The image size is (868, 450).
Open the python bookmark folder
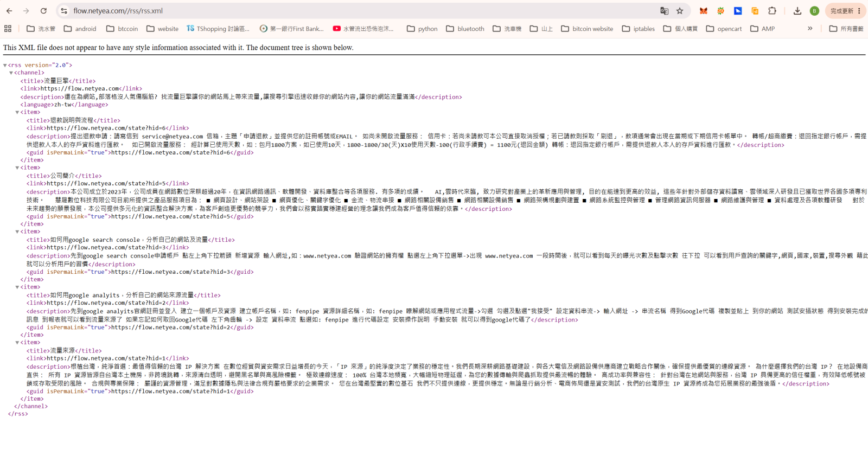(422, 29)
